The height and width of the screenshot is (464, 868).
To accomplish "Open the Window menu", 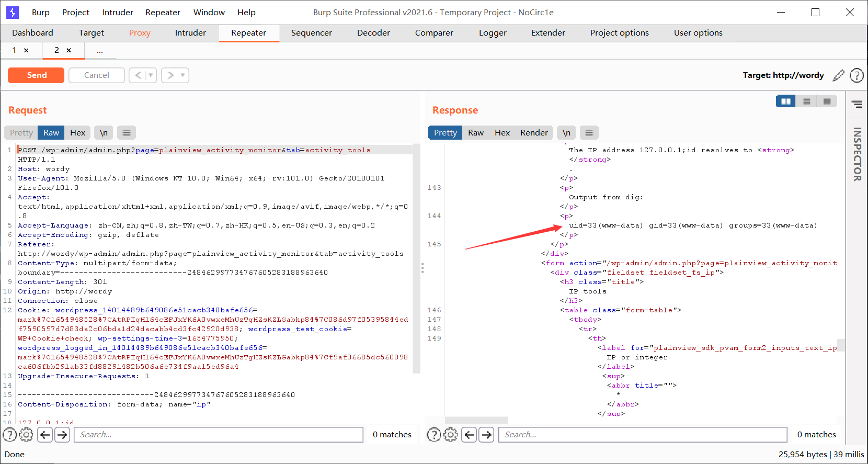I will 209,12.
